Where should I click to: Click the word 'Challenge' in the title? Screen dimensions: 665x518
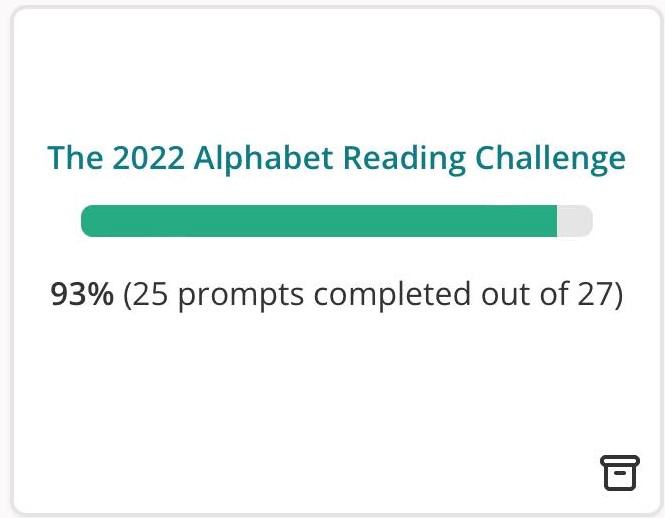pos(550,159)
